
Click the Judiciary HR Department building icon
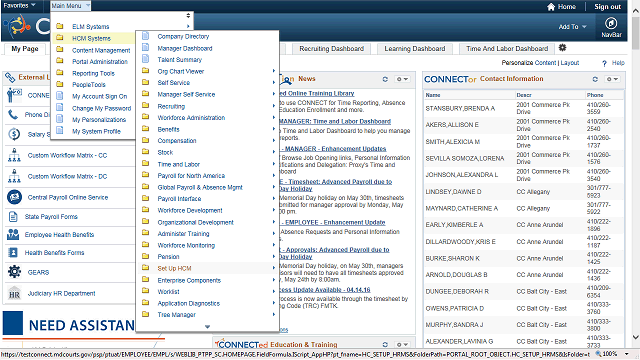tap(14, 293)
